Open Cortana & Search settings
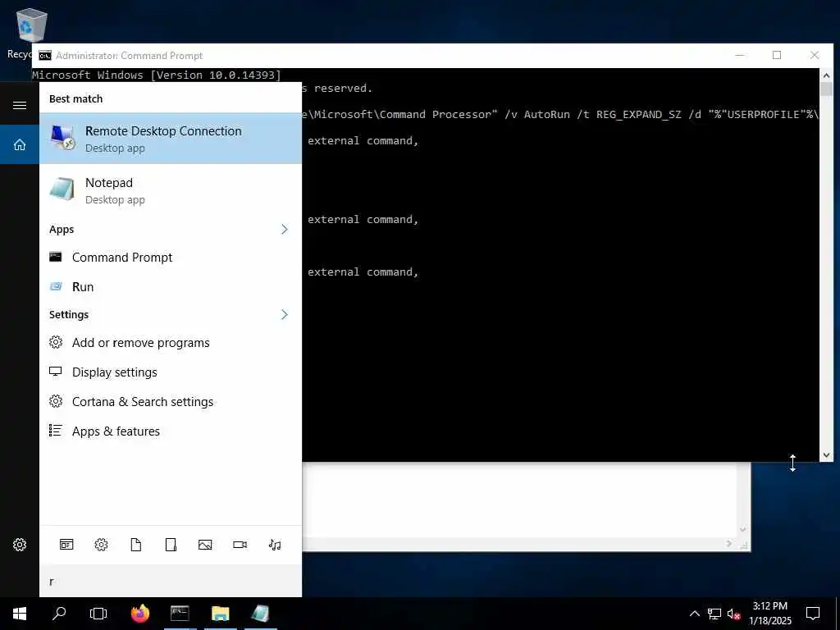 [x=171, y=402]
